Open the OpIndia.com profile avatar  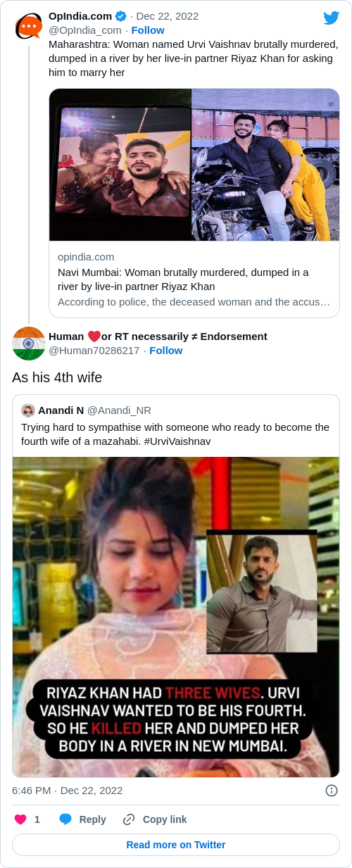click(x=29, y=27)
